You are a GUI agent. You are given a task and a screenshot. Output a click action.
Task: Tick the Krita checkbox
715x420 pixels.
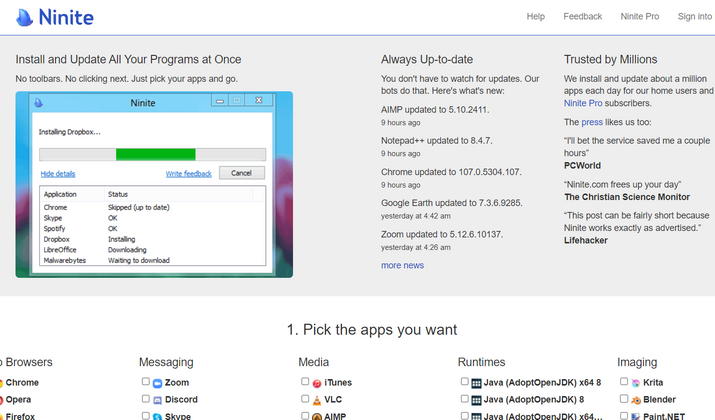coord(625,382)
